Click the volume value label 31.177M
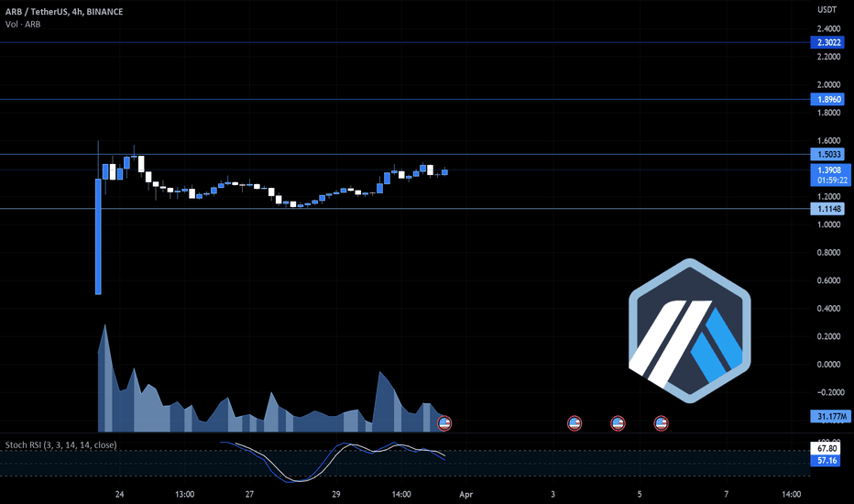Image resolution: width=854 pixels, height=504 pixels. click(830, 416)
